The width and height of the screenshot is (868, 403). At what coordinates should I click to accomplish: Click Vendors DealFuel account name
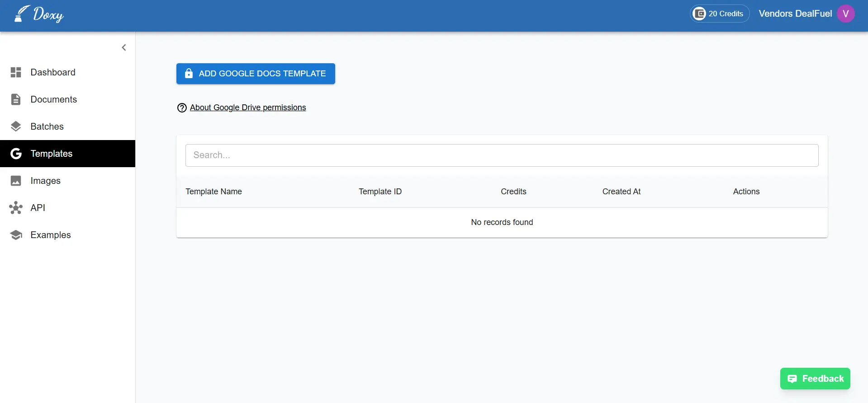point(795,14)
